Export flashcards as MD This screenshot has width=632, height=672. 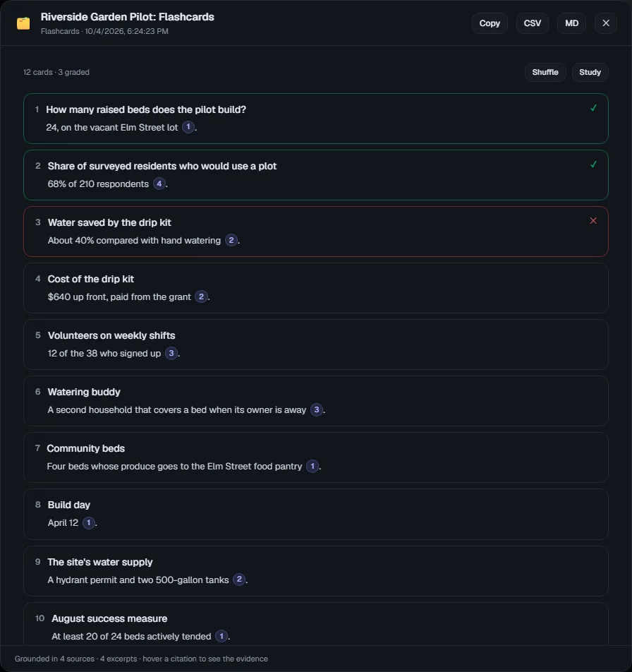click(571, 23)
